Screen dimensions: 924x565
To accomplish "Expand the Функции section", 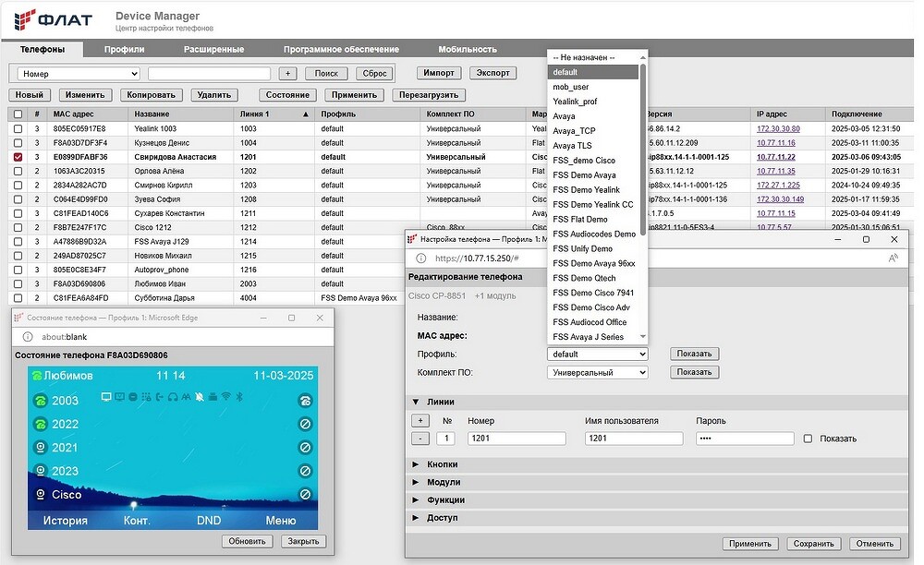I will 416,499.
